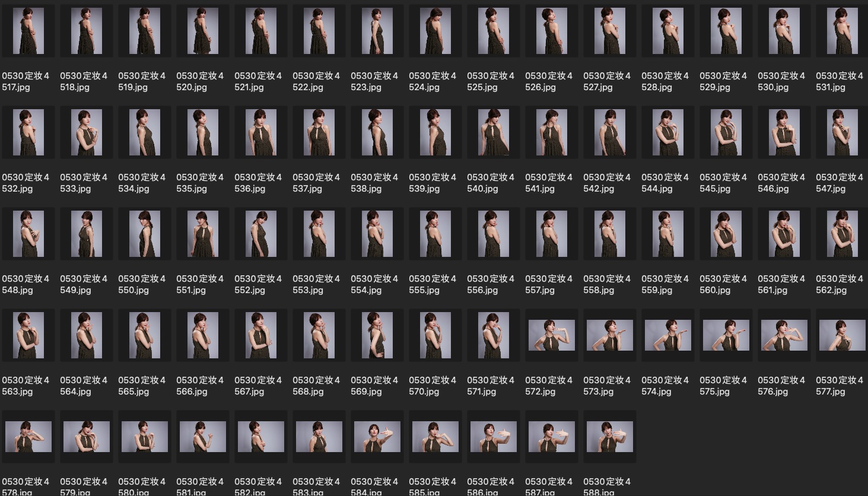The width and height of the screenshot is (868, 496).
Task: Choose thumbnail 0530定妆4577.jpg
Action: 842,335
